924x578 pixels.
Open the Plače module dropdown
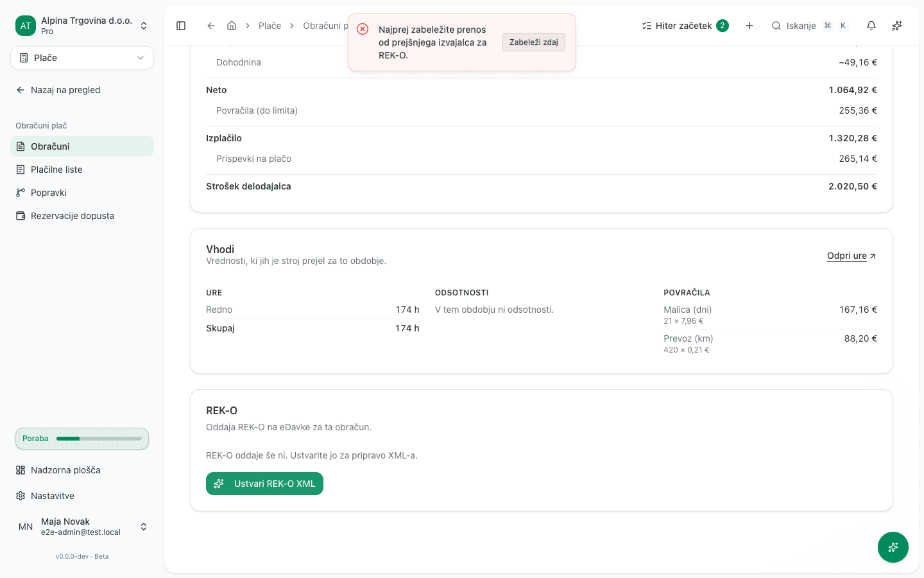click(x=82, y=58)
